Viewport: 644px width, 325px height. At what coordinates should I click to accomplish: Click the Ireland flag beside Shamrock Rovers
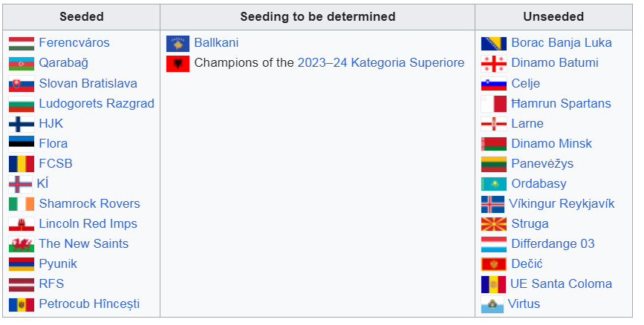click(x=22, y=204)
